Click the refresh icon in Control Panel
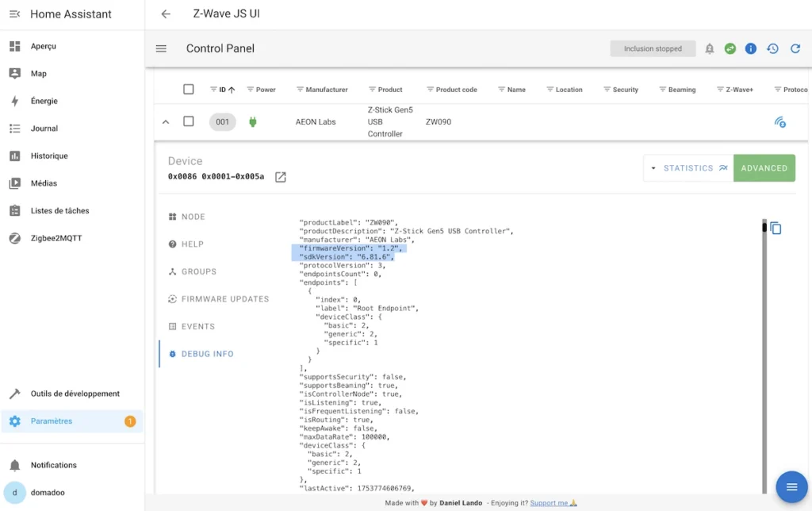The height and width of the screenshot is (511, 812). (795, 48)
